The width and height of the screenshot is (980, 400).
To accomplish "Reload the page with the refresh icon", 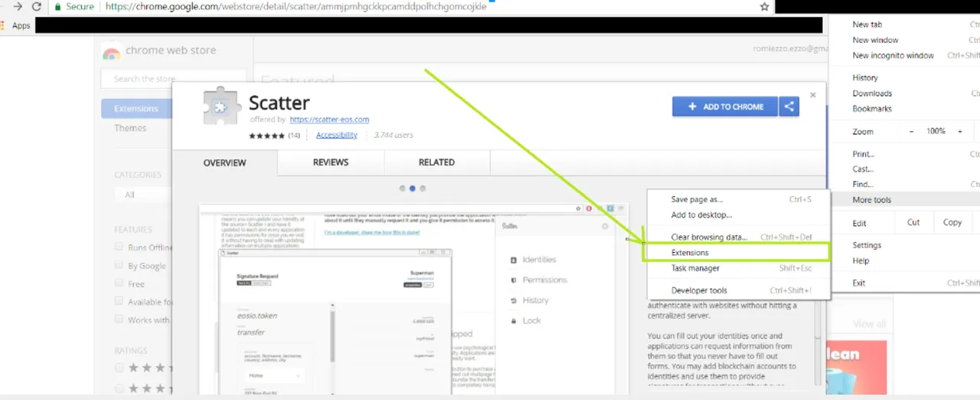I will coord(36,6).
